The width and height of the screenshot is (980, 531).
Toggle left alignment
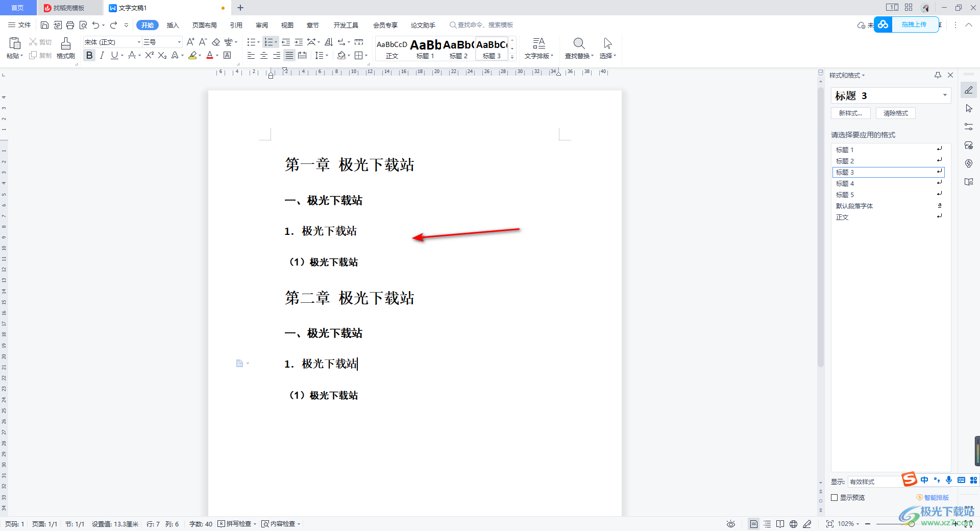coord(251,55)
